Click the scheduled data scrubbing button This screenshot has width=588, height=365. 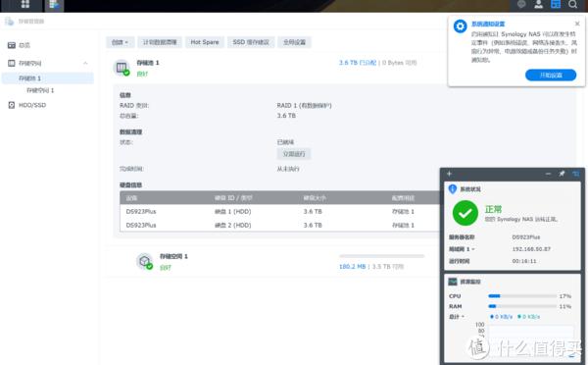point(160,42)
